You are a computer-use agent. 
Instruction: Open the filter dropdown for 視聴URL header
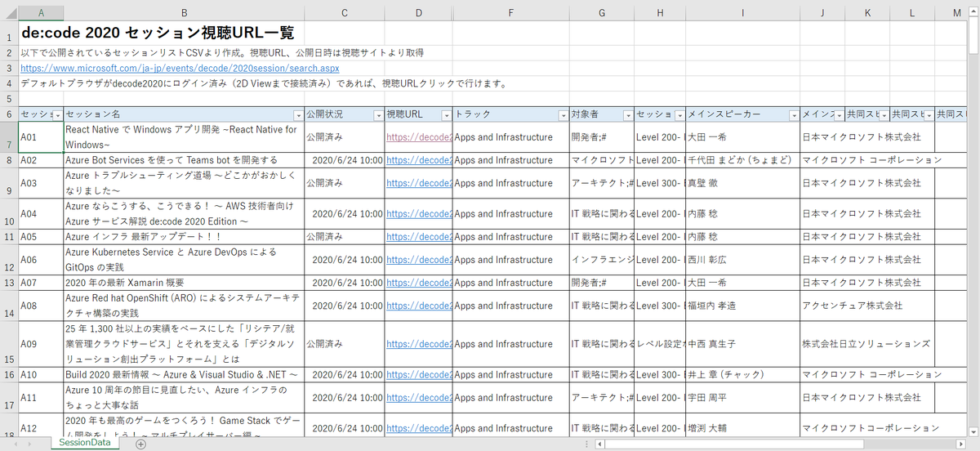[445, 115]
